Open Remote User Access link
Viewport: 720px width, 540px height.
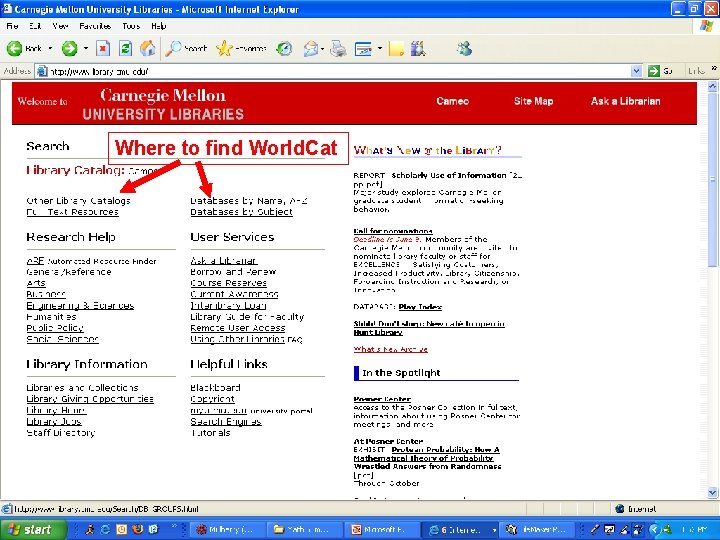coord(238,328)
